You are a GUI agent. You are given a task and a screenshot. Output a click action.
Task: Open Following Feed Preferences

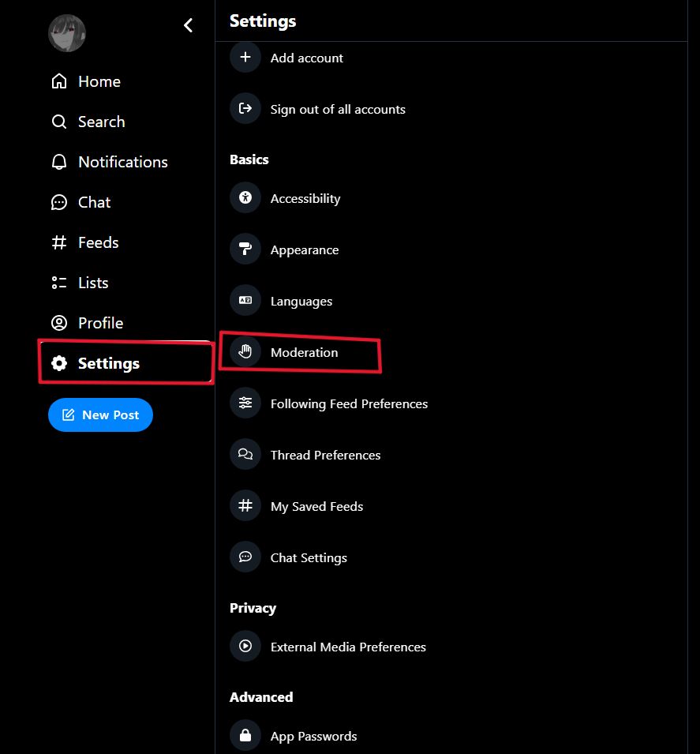pyautogui.click(x=349, y=403)
